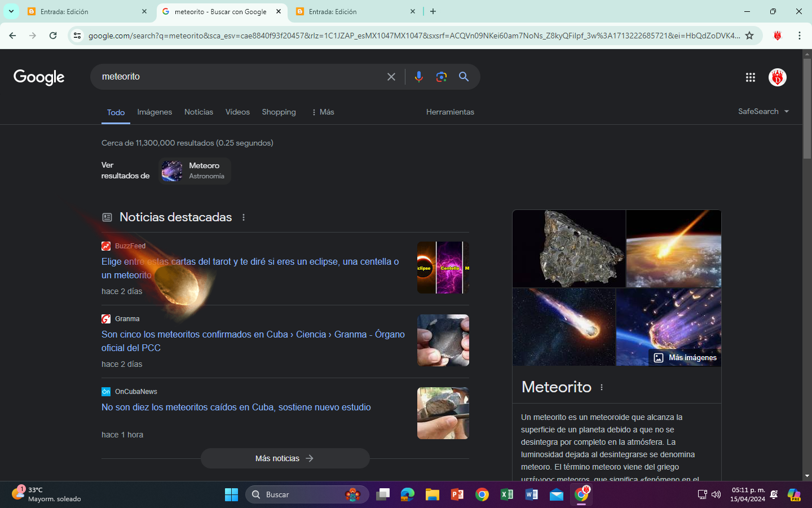Open Google apps grid
Image resolution: width=812 pixels, height=508 pixels.
click(x=750, y=77)
